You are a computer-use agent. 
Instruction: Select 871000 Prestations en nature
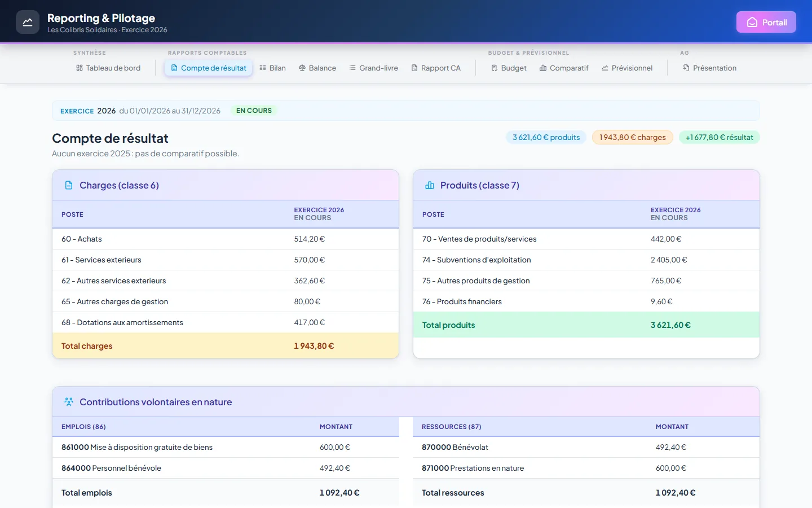pos(473,468)
